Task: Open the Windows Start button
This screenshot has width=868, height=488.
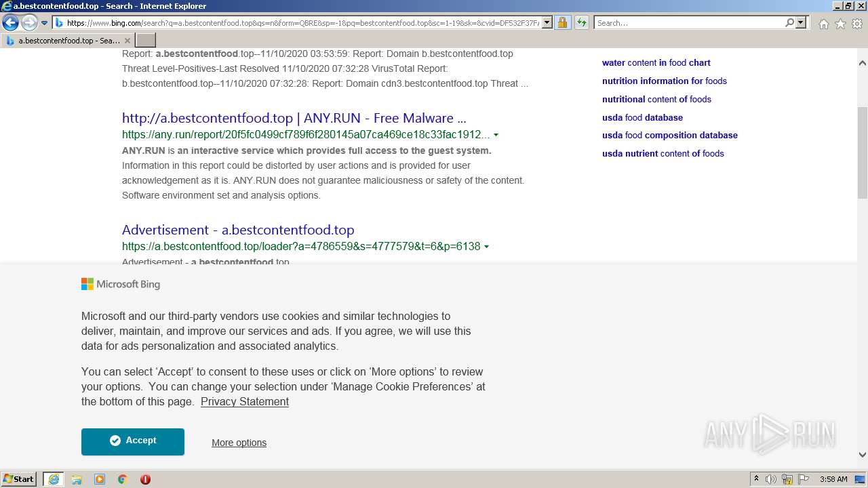Action: (18, 479)
